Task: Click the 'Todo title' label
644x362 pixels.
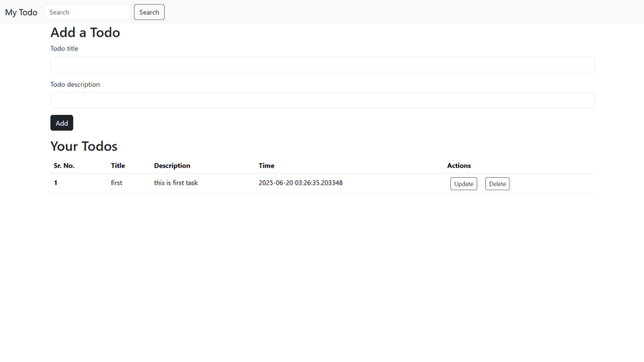Action: [x=65, y=49]
